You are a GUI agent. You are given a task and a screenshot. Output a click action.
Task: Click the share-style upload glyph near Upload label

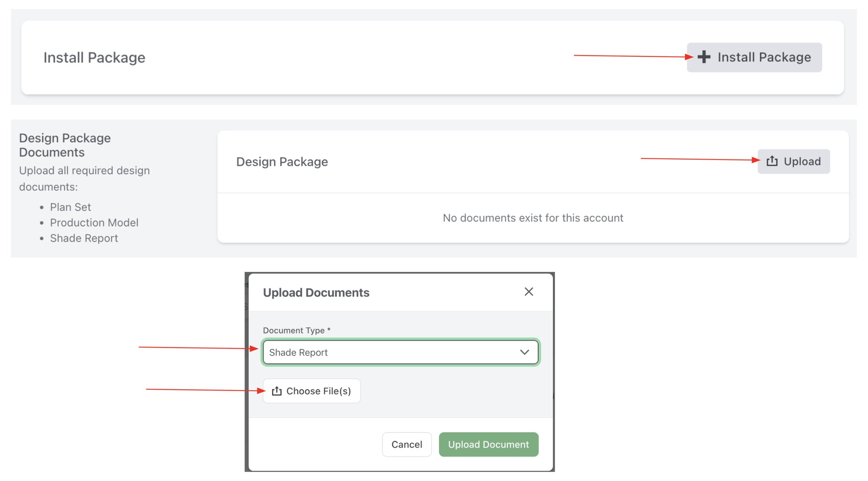point(772,161)
